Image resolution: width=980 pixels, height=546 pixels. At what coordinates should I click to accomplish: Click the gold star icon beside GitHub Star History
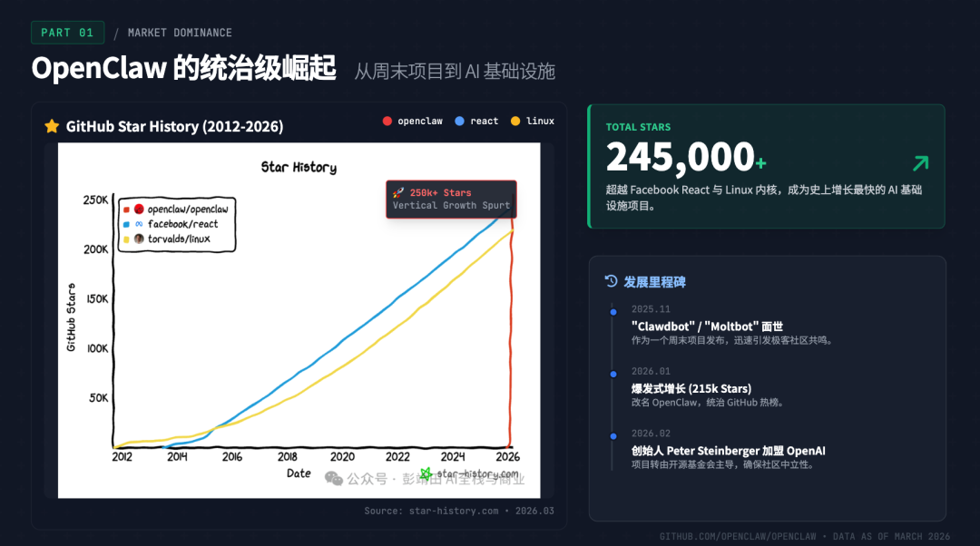(x=52, y=126)
